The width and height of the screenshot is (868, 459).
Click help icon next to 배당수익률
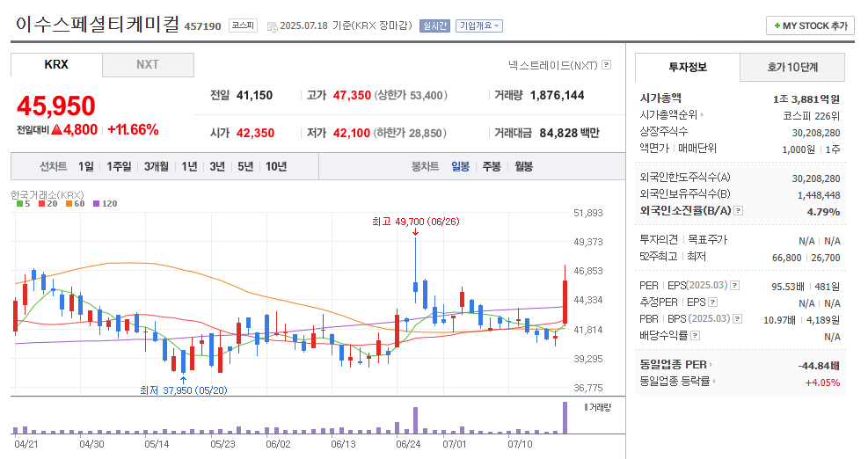(x=696, y=335)
